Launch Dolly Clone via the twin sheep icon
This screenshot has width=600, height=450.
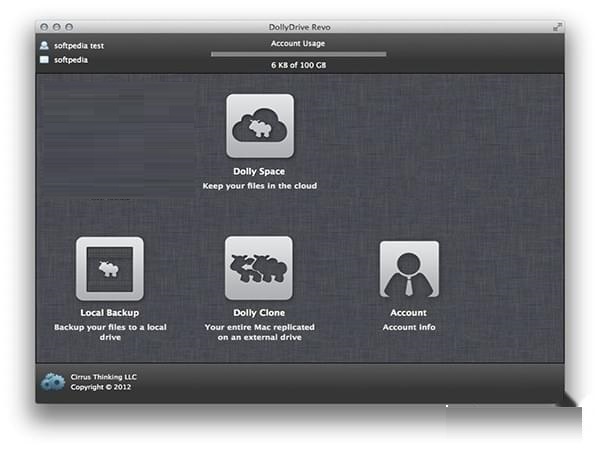click(x=259, y=268)
